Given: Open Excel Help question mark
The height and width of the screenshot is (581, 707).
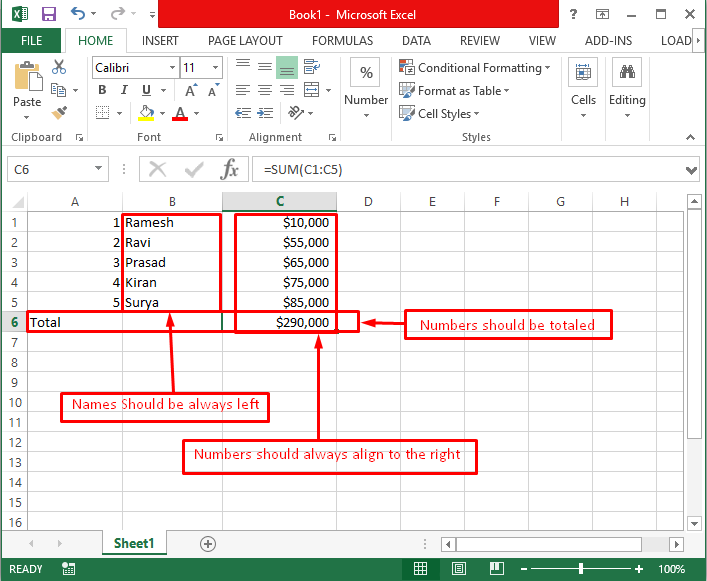Looking at the screenshot, I should pyautogui.click(x=573, y=14).
